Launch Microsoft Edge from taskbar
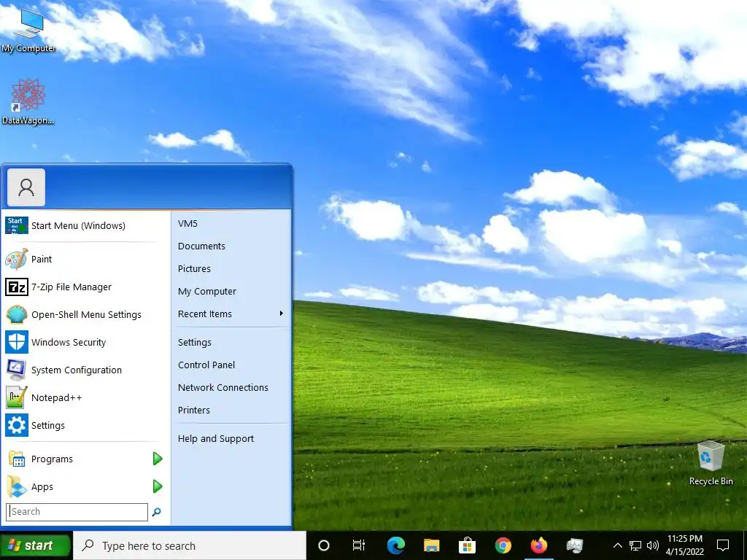 point(395,545)
